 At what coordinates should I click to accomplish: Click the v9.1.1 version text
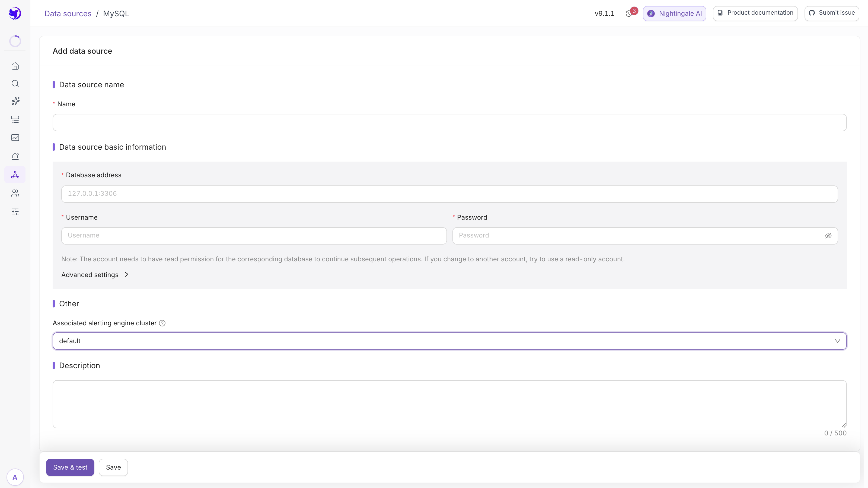tap(605, 14)
